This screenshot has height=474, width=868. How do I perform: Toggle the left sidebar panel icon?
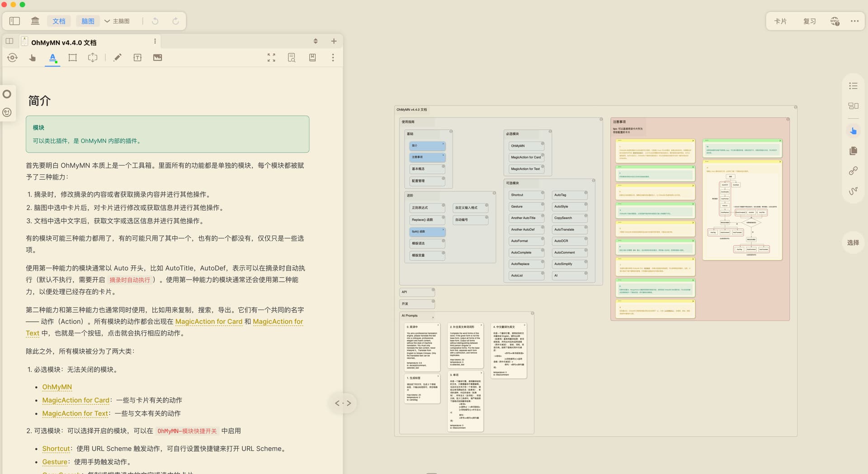tap(14, 21)
